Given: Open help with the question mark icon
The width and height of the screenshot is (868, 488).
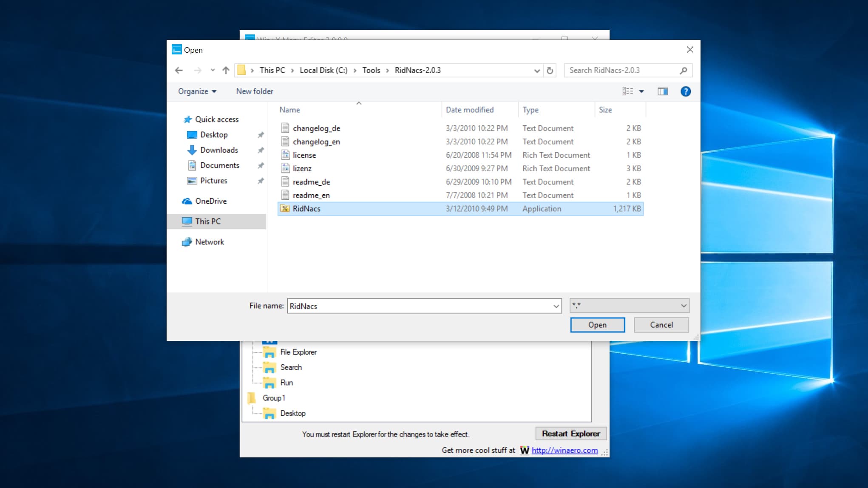Looking at the screenshot, I should [685, 91].
